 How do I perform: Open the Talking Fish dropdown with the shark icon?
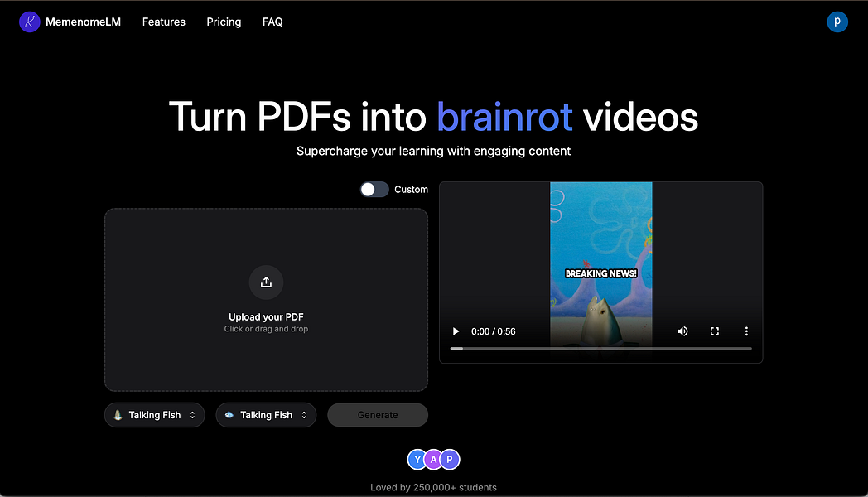point(154,414)
